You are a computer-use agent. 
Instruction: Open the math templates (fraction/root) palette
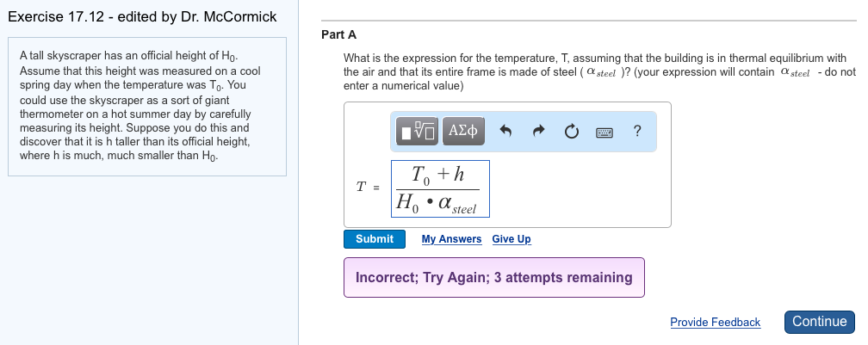pos(418,131)
